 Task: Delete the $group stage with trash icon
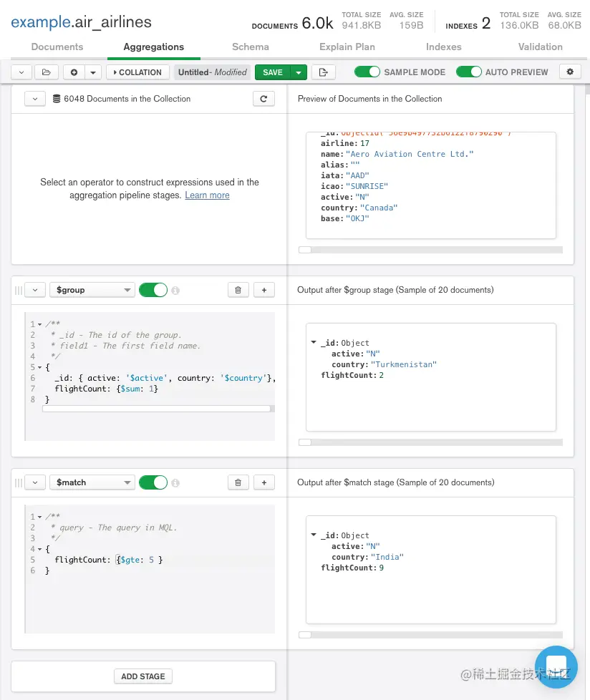point(238,290)
